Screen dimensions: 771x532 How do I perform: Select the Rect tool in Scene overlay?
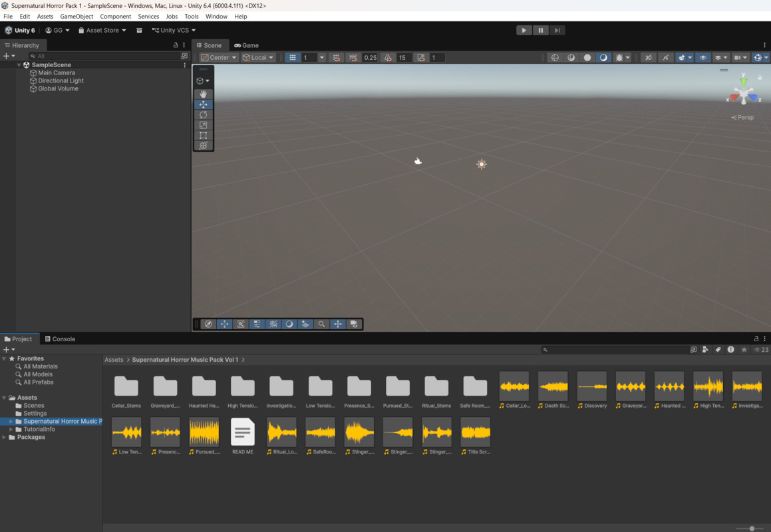coord(203,135)
